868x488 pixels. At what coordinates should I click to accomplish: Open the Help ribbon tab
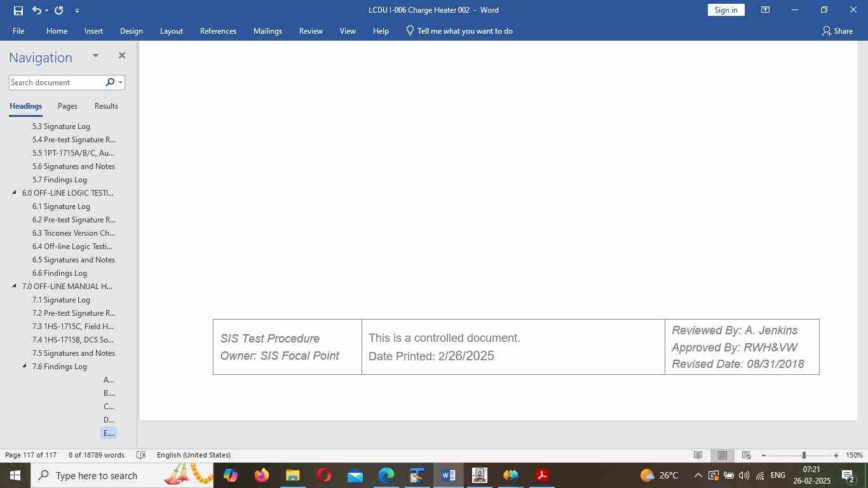point(381,31)
